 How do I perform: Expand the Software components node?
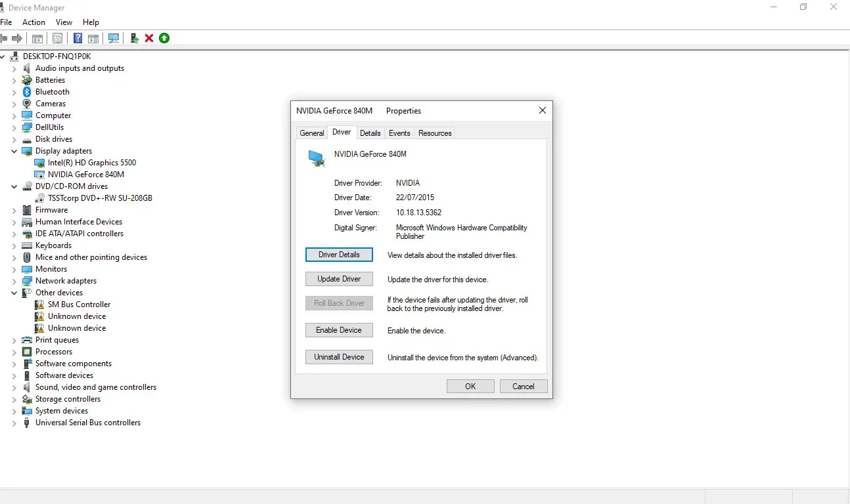click(14, 364)
